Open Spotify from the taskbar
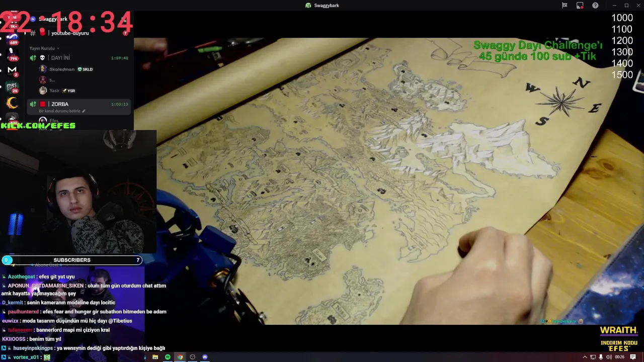644x362 pixels. click(x=168, y=357)
